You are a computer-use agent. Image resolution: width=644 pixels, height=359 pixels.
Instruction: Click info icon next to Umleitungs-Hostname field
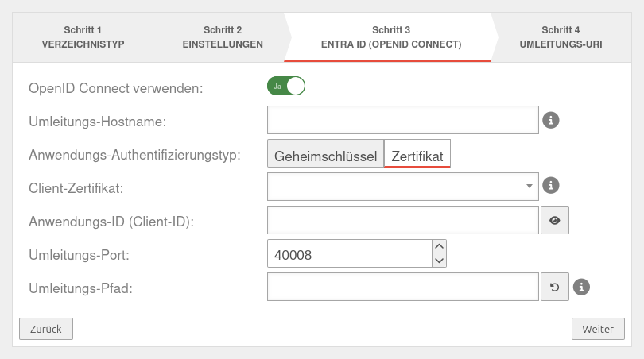[551, 121]
